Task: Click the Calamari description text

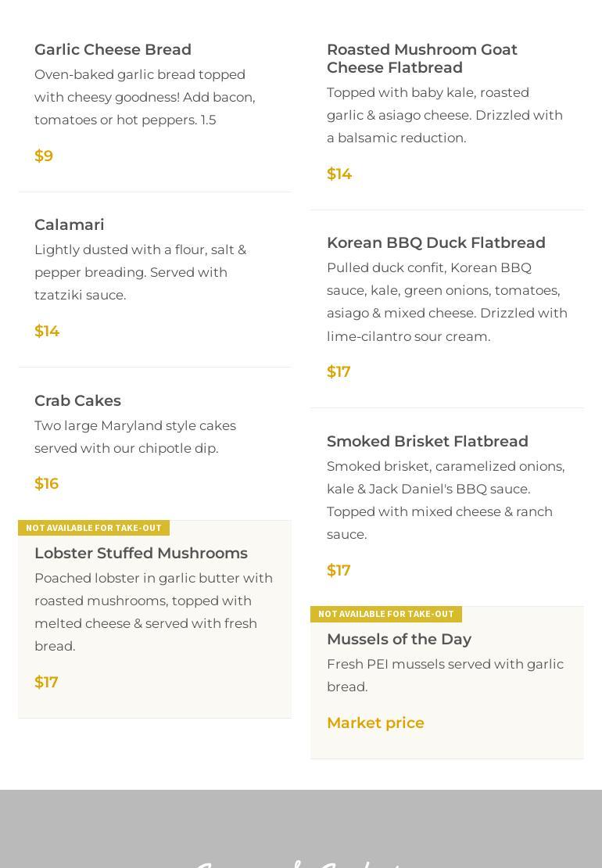Action: click(x=140, y=272)
